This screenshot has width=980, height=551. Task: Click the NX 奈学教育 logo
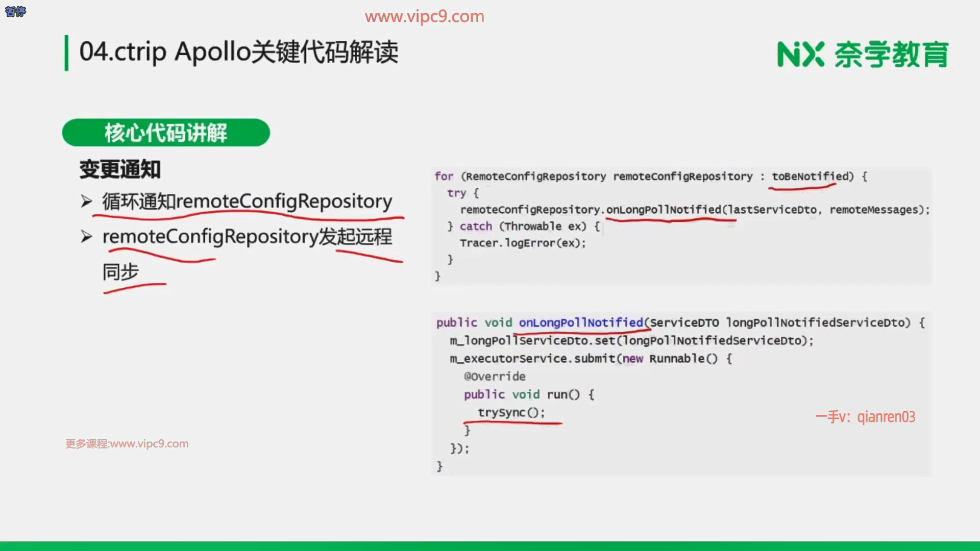tap(862, 55)
